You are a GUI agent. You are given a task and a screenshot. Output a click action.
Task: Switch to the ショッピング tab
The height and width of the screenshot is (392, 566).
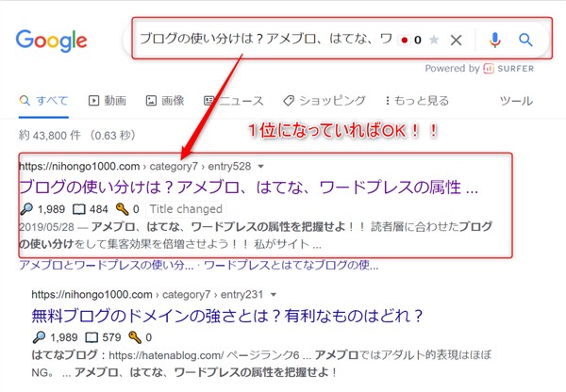325,101
